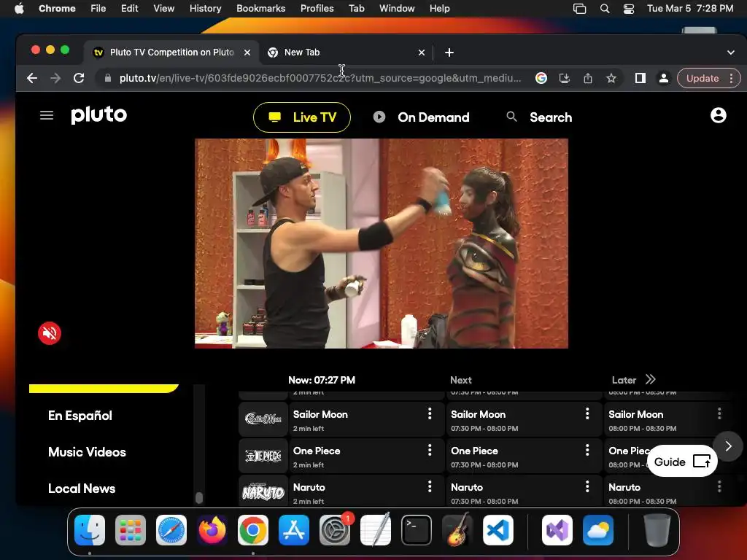This screenshot has width=747, height=560.
Task: Open Safari from the Dock
Action: (x=171, y=529)
